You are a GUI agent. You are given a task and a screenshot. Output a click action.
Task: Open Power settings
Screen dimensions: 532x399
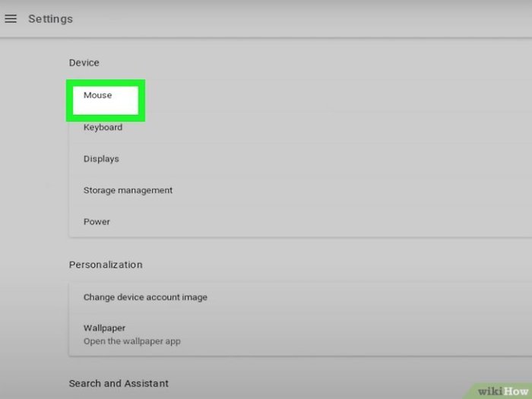coord(300,222)
